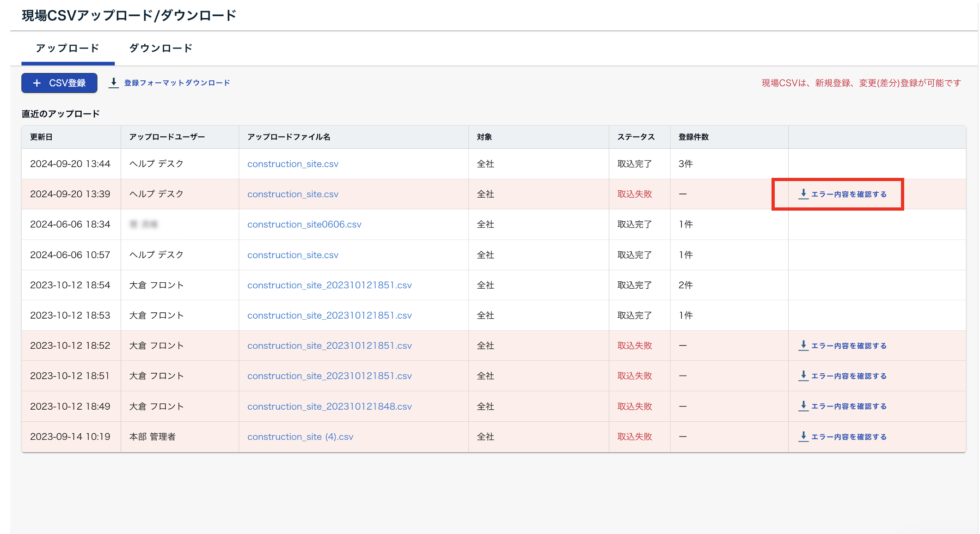This screenshot has width=980, height=534.
Task: Click 大倉 フロント in 2023-10-12 18:49 row
Action: 156,407
